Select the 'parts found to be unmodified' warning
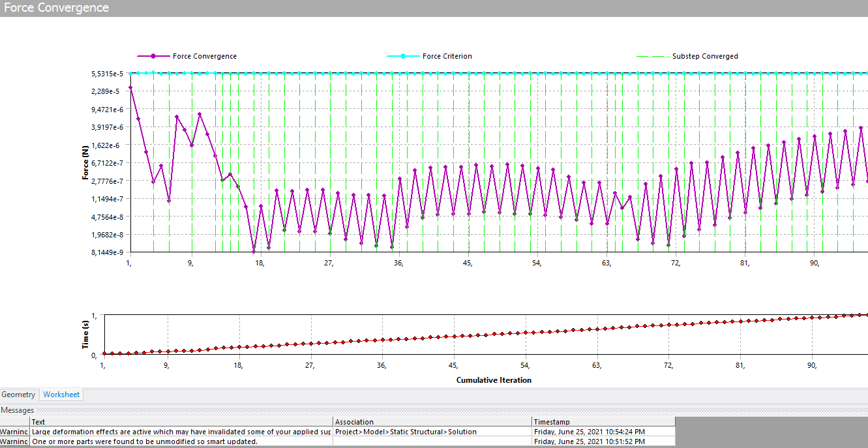The height and width of the screenshot is (448, 868). pos(145,441)
